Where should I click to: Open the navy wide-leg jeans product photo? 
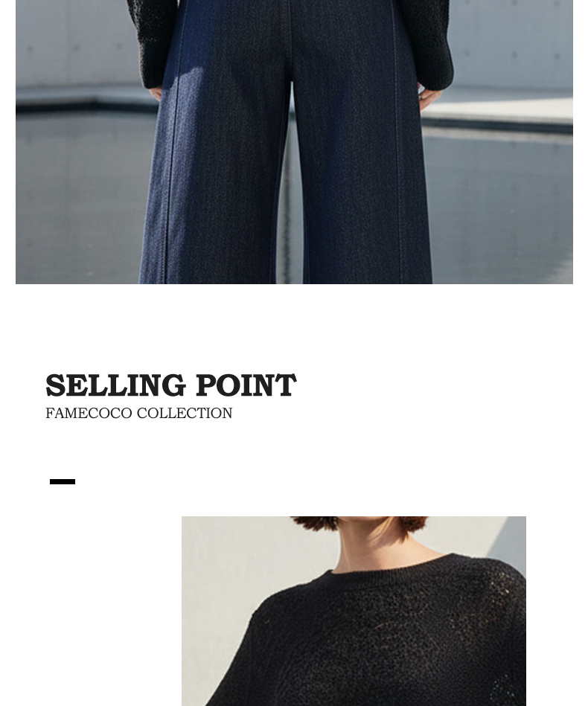pyautogui.click(x=294, y=142)
